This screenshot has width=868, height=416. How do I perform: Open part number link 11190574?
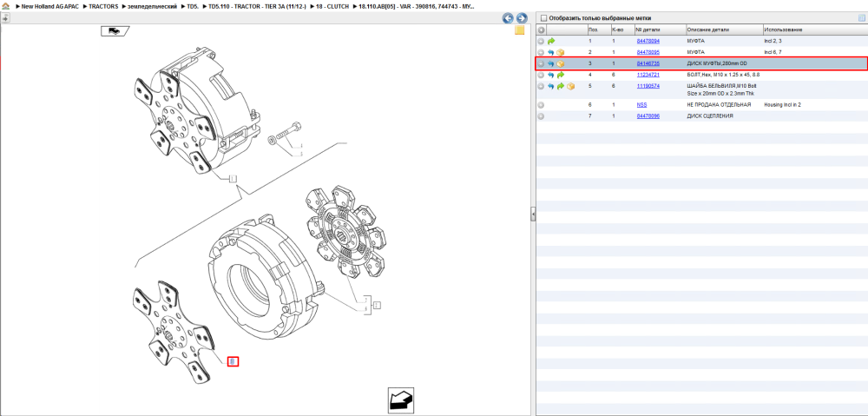(x=648, y=86)
